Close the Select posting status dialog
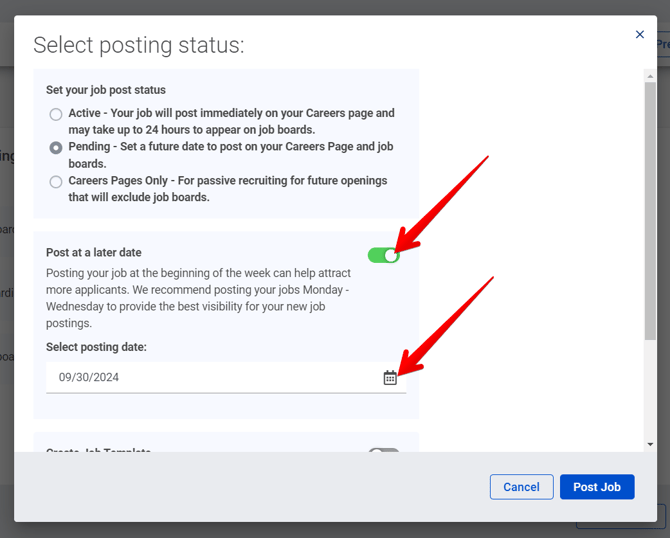 [640, 35]
